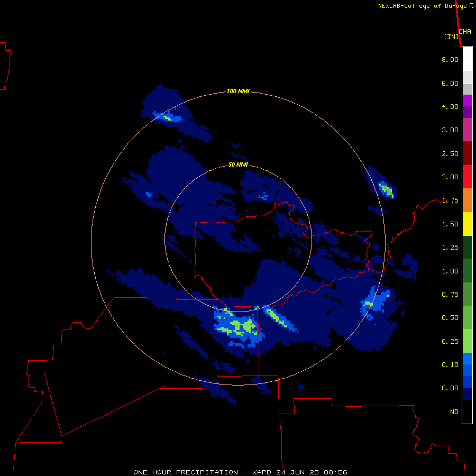
Task: Click the 4.00 legend value
Action: (450, 106)
